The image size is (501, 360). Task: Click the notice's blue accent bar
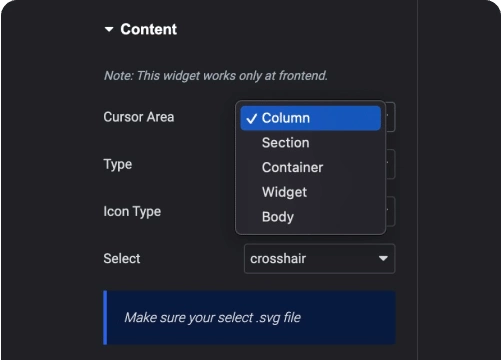coord(105,317)
